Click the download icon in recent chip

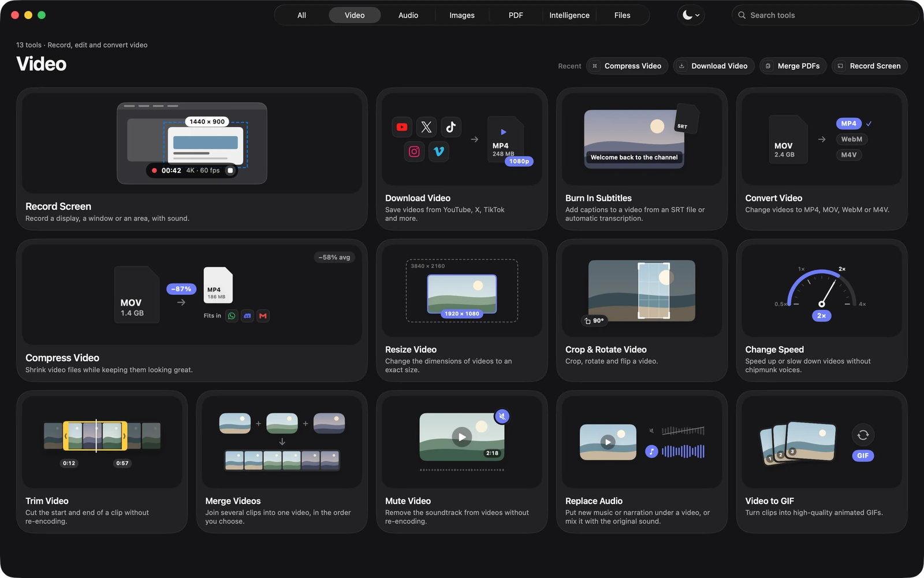click(681, 66)
